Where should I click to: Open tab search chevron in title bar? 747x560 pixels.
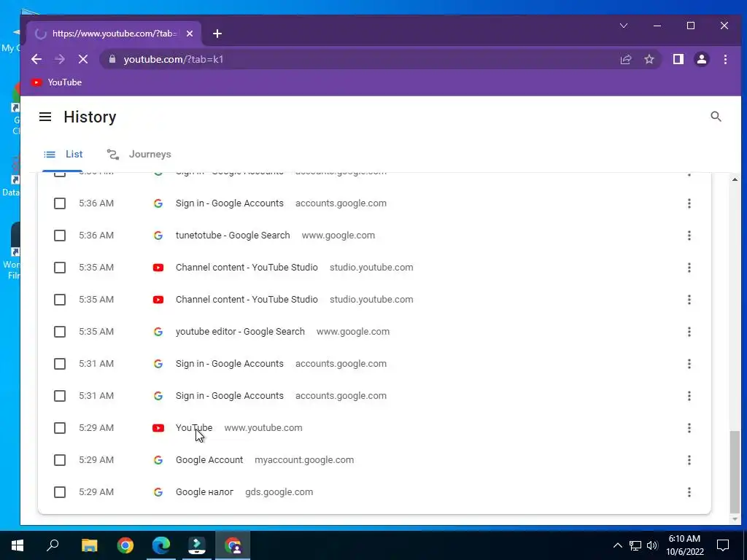click(x=623, y=26)
